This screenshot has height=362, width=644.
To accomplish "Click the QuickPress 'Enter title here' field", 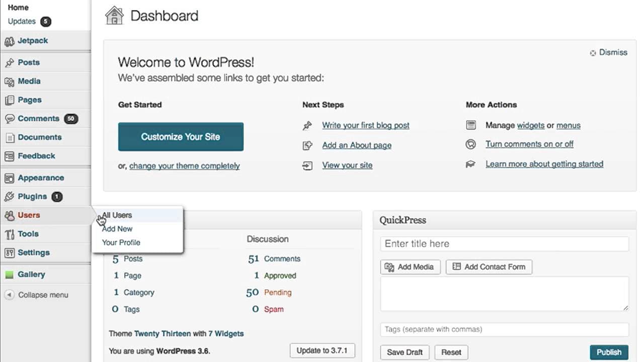I will pyautogui.click(x=504, y=244).
